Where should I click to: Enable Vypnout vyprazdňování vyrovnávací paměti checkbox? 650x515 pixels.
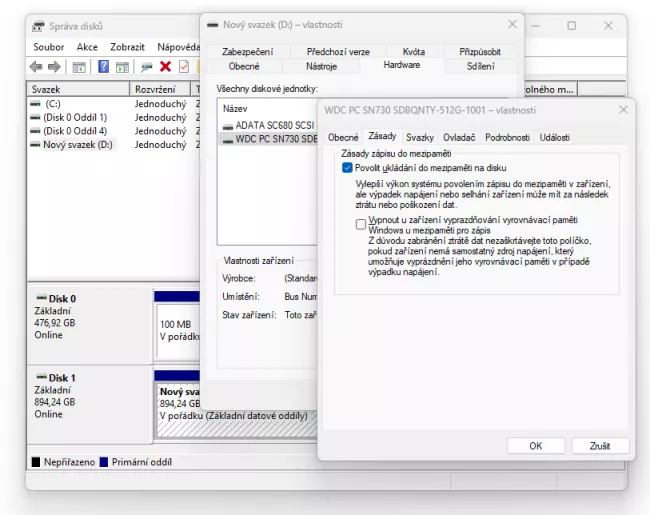pos(361,224)
